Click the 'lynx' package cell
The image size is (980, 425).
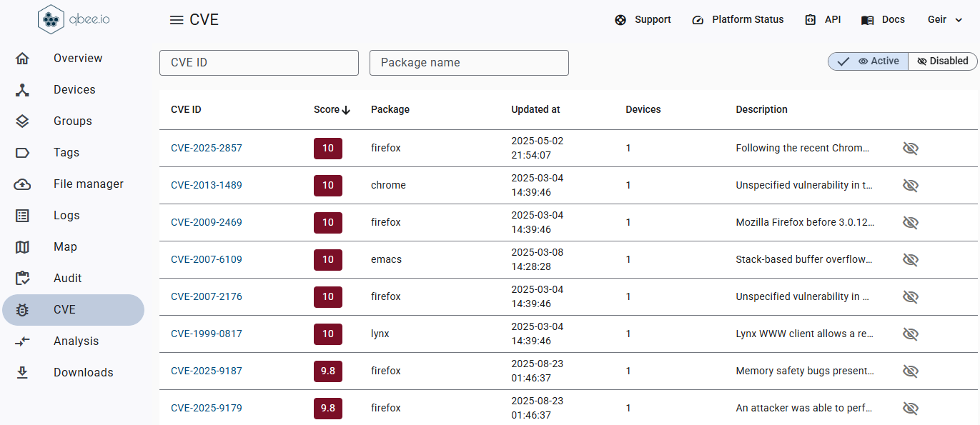tap(380, 334)
